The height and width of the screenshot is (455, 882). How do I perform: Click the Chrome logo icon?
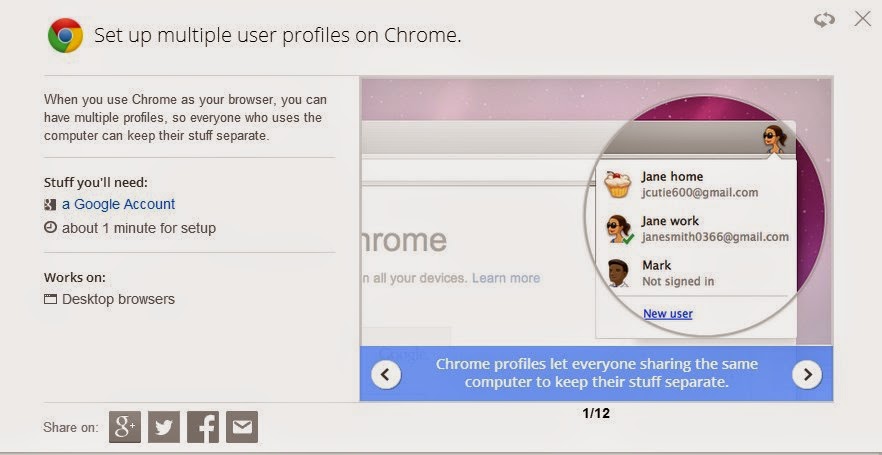click(x=65, y=35)
